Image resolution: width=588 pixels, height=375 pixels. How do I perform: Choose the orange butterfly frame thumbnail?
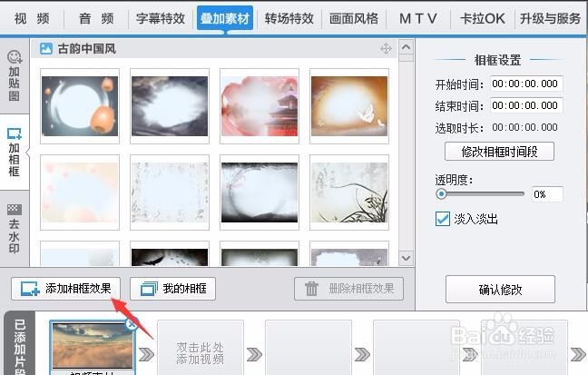[x=349, y=106]
